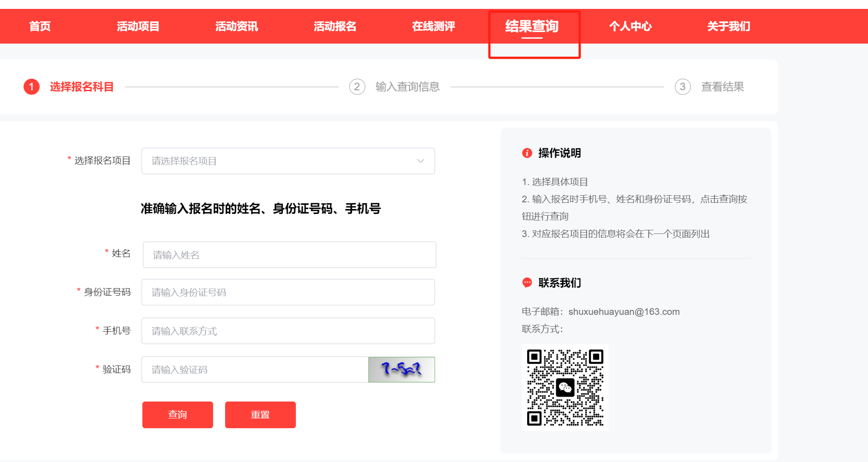Open the 个人中心 menu item
The height and width of the screenshot is (462, 868).
click(630, 26)
